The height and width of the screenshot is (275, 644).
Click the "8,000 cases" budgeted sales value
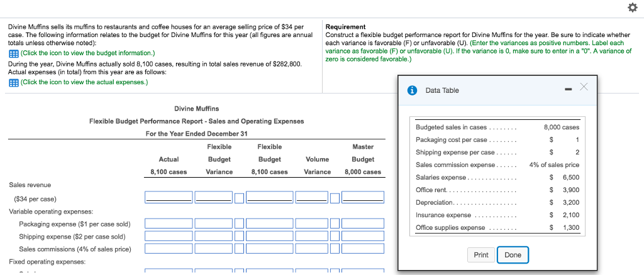pos(562,127)
